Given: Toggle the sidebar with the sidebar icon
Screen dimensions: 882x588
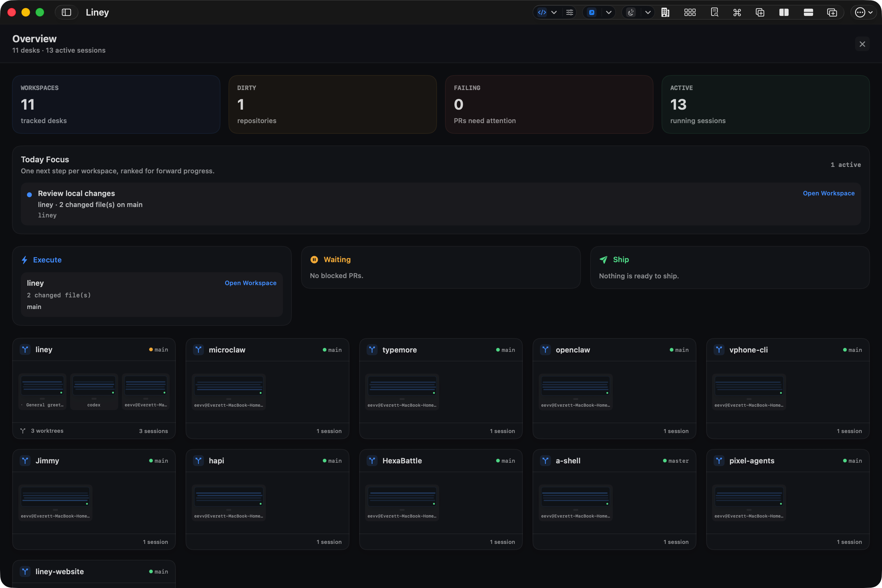Looking at the screenshot, I should pyautogui.click(x=66, y=12).
